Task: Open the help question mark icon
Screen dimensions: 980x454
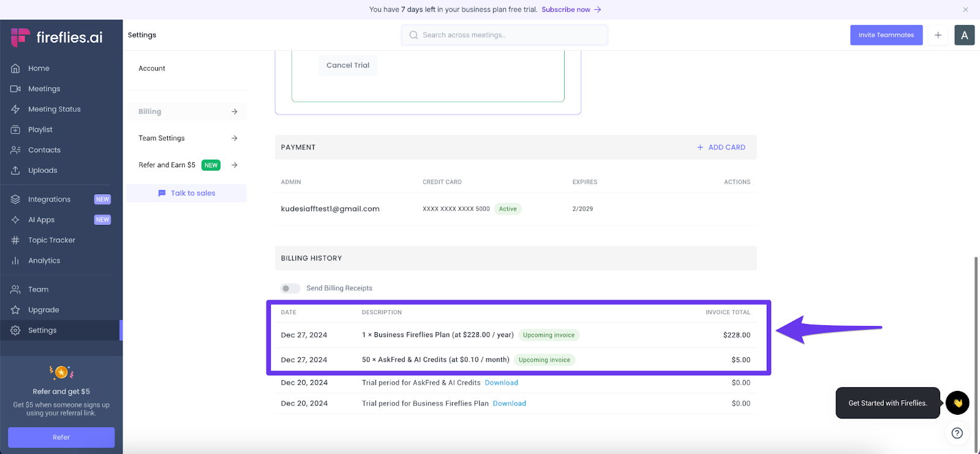Action: 957,433
